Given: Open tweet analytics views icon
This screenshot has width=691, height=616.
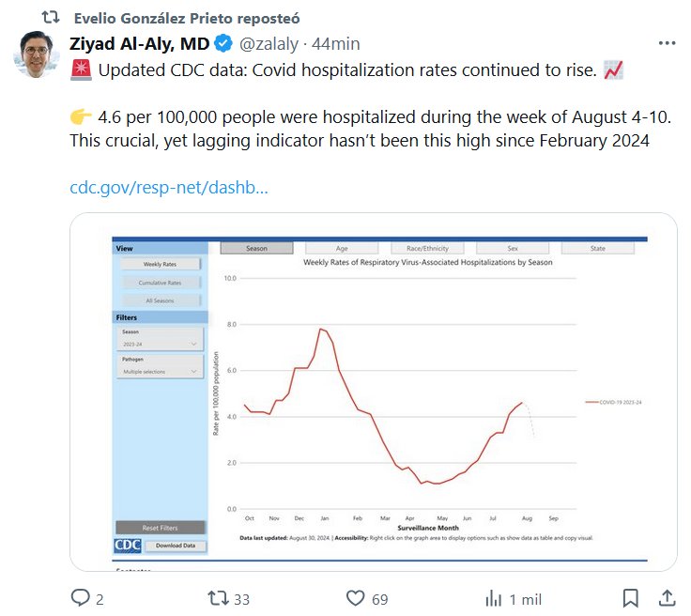Looking at the screenshot, I should [x=492, y=598].
